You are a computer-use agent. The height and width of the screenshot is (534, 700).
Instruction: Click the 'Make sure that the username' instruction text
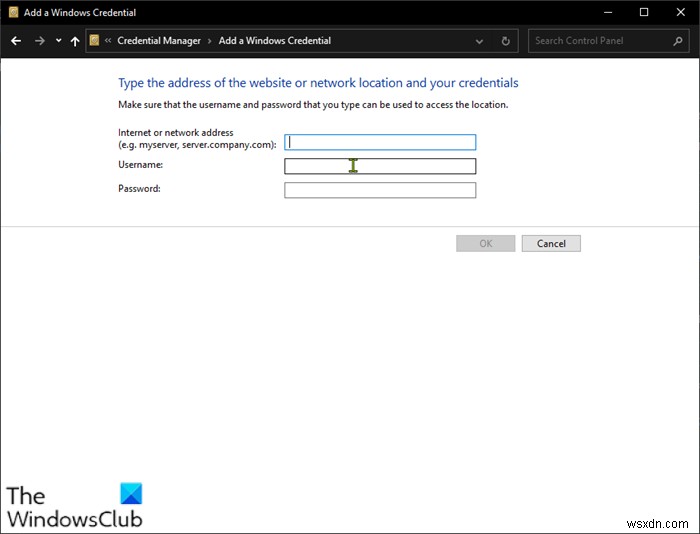point(313,105)
